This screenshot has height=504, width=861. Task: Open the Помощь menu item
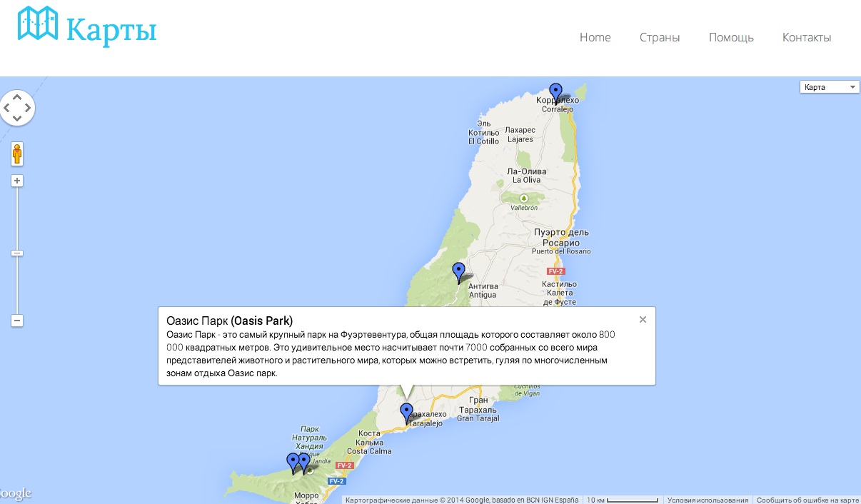point(731,37)
